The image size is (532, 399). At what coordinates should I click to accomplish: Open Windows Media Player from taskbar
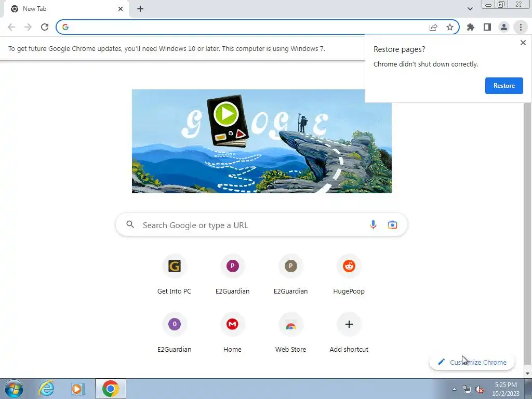77,389
